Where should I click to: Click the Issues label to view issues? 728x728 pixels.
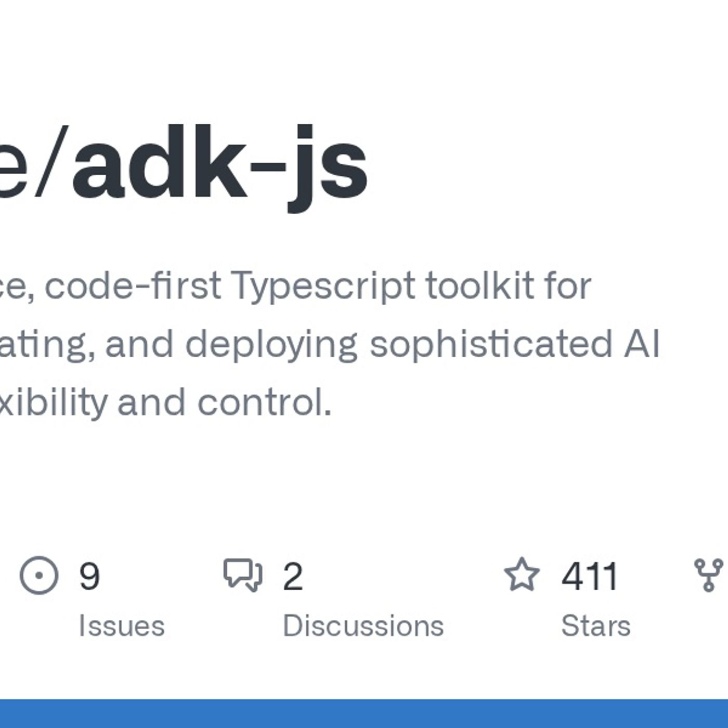pyautogui.click(x=122, y=624)
